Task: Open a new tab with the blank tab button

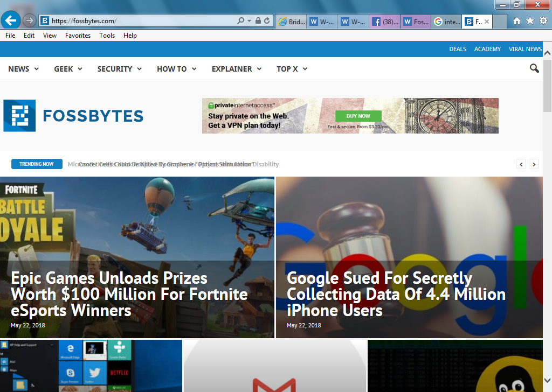Action: 500,22
